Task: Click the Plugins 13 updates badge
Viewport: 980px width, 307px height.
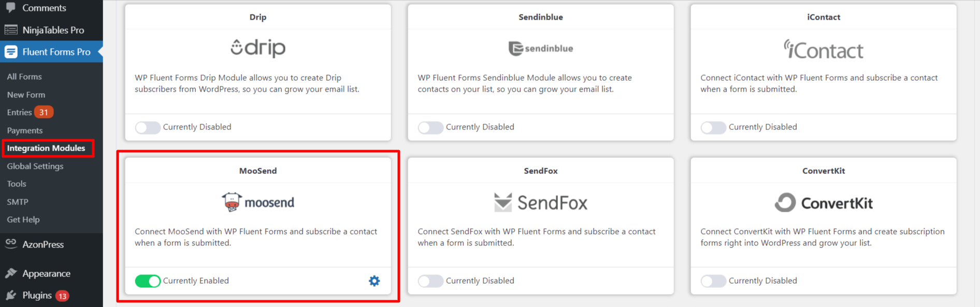Action: point(62,296)
